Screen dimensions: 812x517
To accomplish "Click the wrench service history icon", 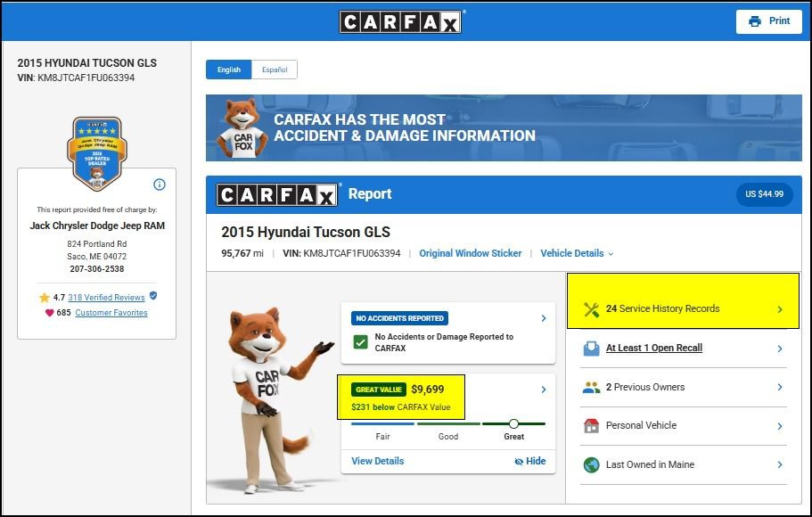I will 591,309.
